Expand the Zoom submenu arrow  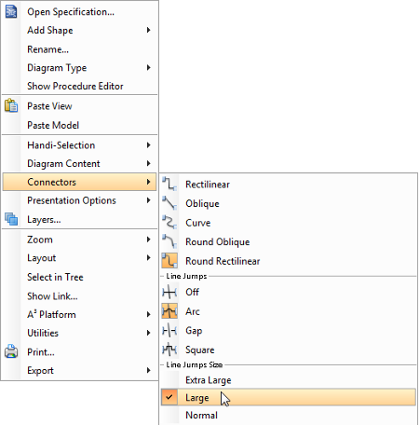coord(148,239)
